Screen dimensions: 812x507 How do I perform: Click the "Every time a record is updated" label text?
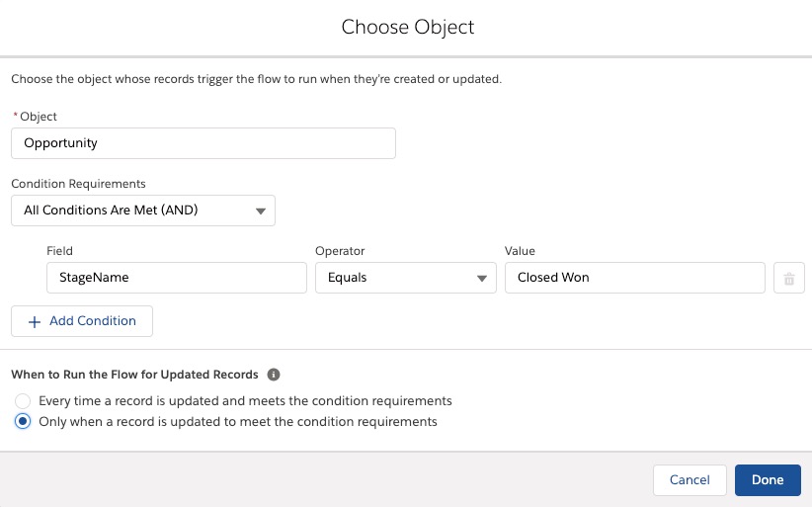pyautogui.click(x=245, y=401)
